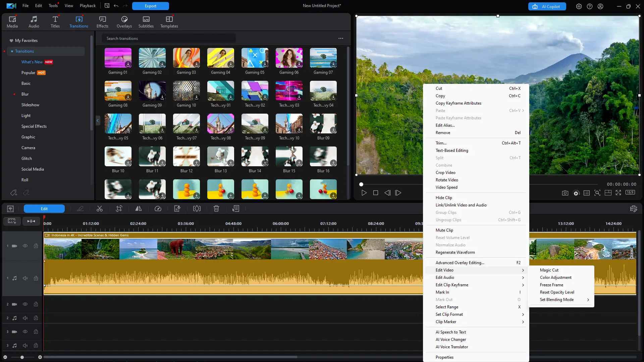Image resolution: width=644 pixels, height=362 pixels.
Task: Click the timeline zoom slider handle
Action: [x=22, y=357]
